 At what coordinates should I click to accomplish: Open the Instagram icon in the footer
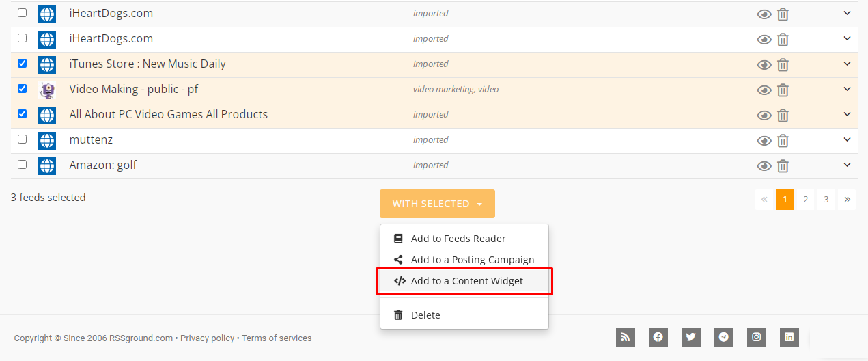[x=757, y=337]
